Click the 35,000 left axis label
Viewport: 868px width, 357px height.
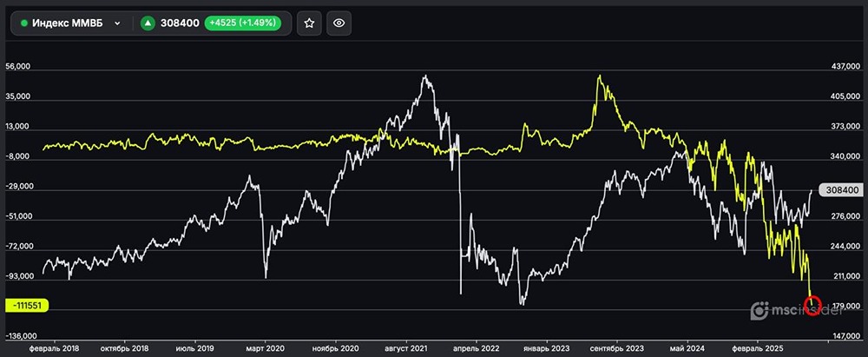point(16,96)
